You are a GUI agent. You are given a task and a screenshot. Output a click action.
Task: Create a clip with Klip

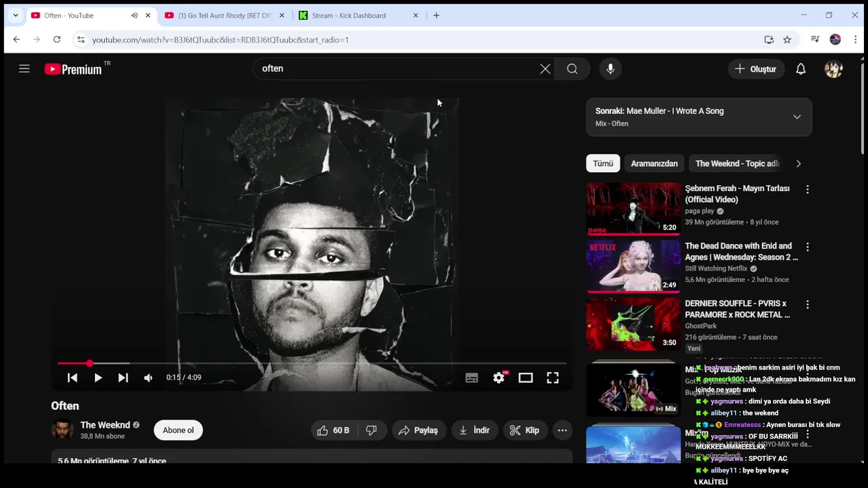[525, 430]
